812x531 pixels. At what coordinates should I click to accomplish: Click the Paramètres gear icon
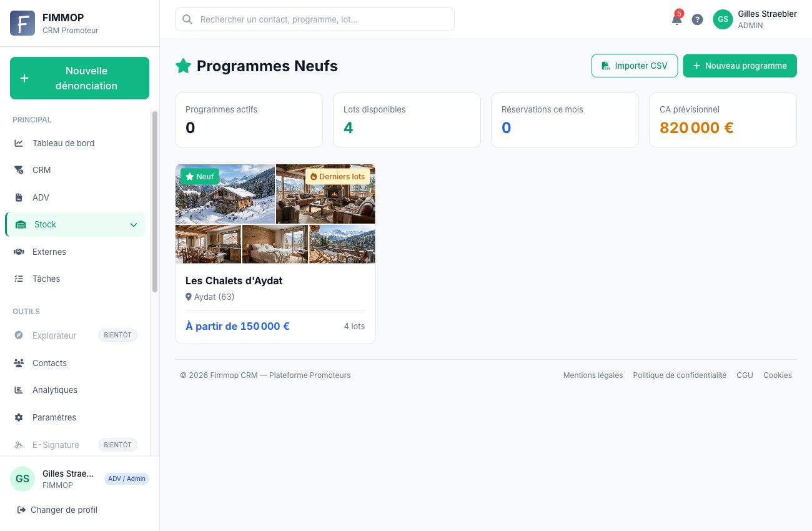click(x=19, y=417)
